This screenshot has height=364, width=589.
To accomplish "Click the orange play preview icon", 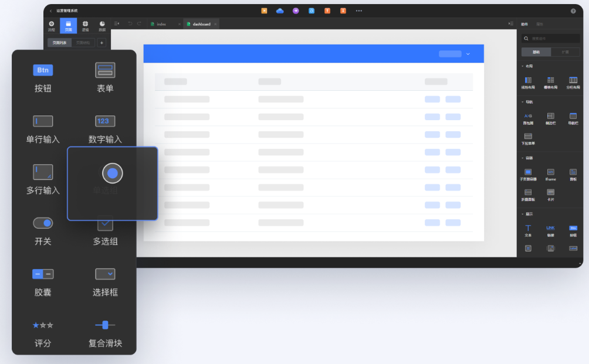I will (265, 11).
